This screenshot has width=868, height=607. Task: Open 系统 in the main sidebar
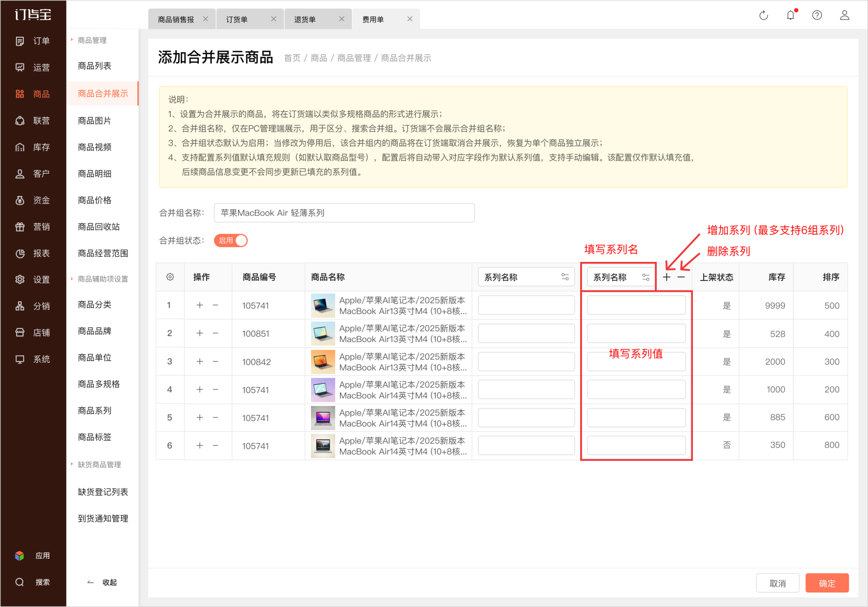pyautogui.click(x=33, y=359)
